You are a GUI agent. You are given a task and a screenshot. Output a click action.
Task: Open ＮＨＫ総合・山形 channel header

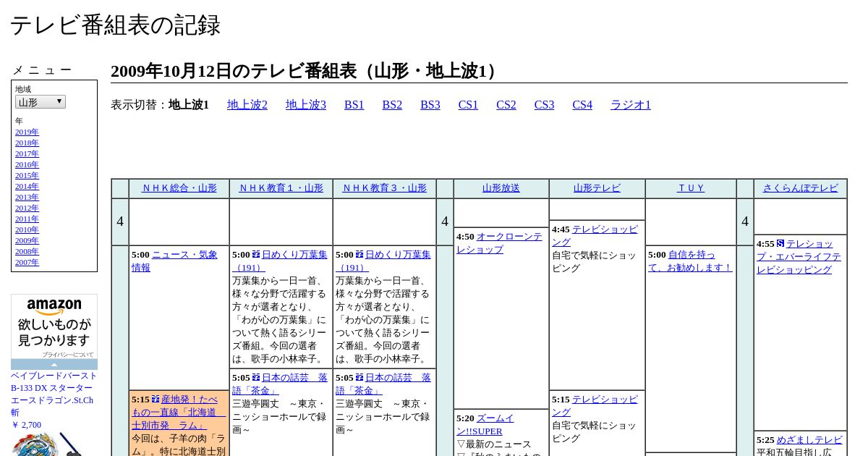point(179,188)
